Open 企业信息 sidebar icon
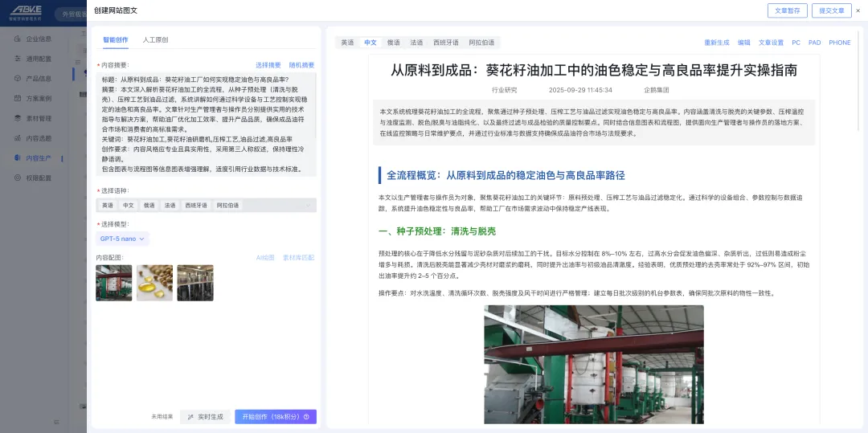The width and height of the screenshot is (868, 433). tap(18, 39)
